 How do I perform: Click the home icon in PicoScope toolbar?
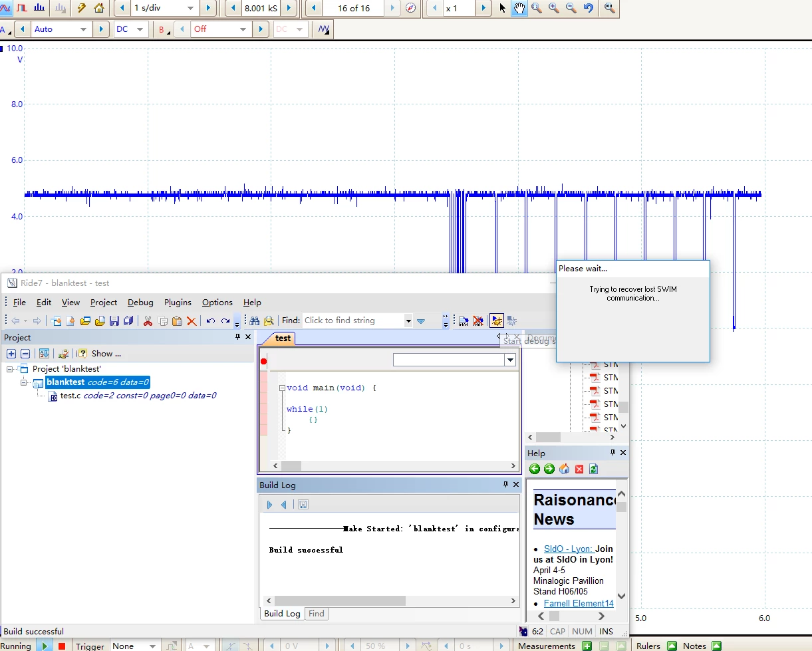tap(99, 8)
